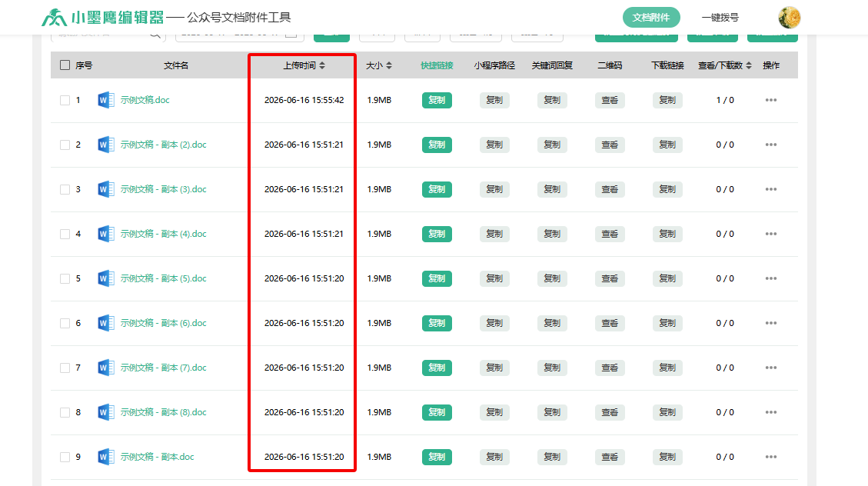
Task: Open file link 示例文稿 - 副本 (6).doc
Action: pos(163,323)
